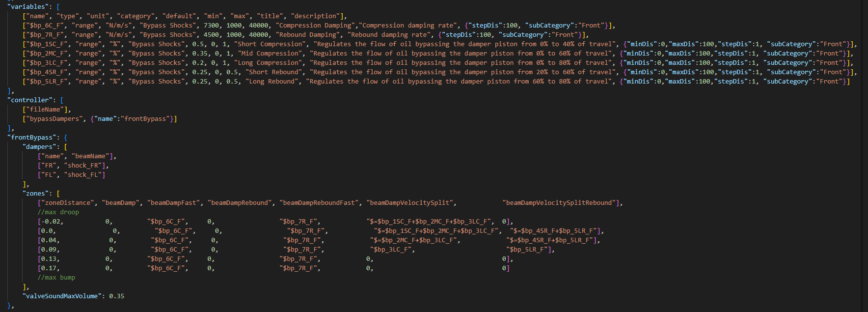
Task: Click the "beamDampFast" column header
Action: click(174, 202)
